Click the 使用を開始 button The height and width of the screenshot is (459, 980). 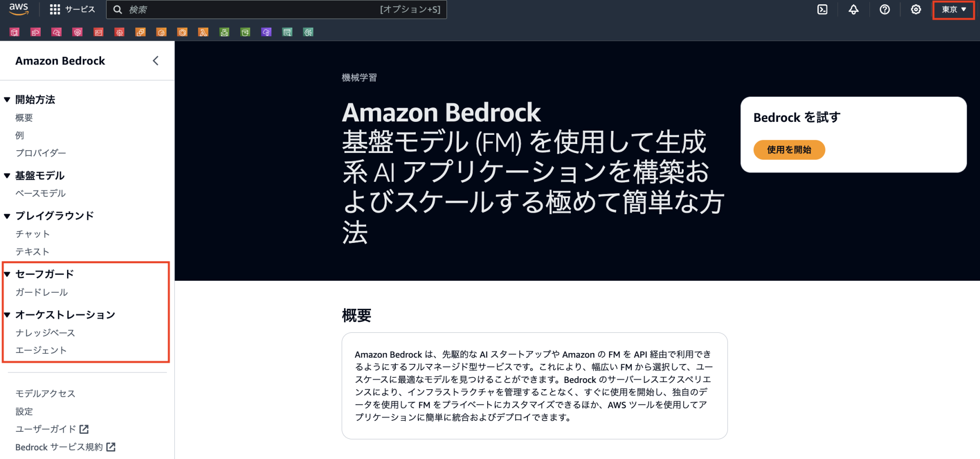789,150
